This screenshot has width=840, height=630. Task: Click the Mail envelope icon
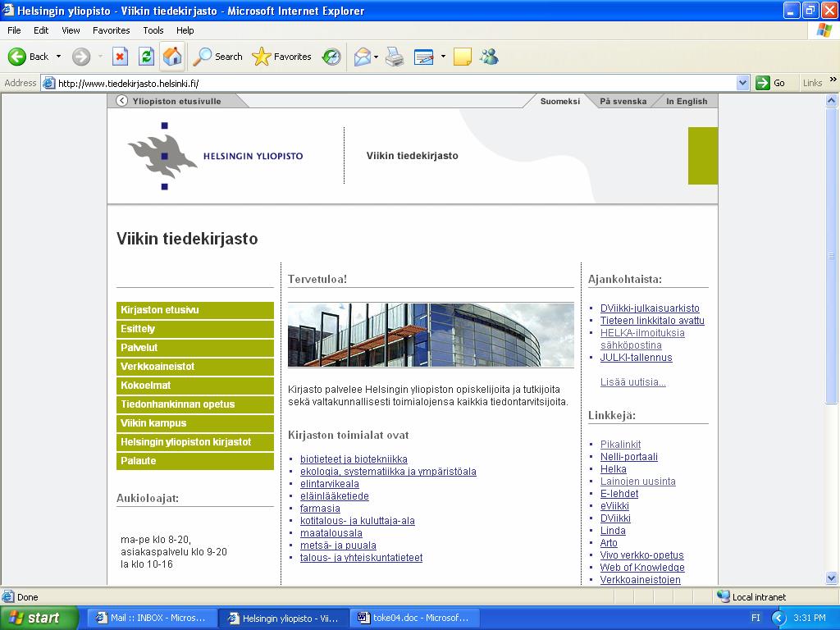point(363,57)
